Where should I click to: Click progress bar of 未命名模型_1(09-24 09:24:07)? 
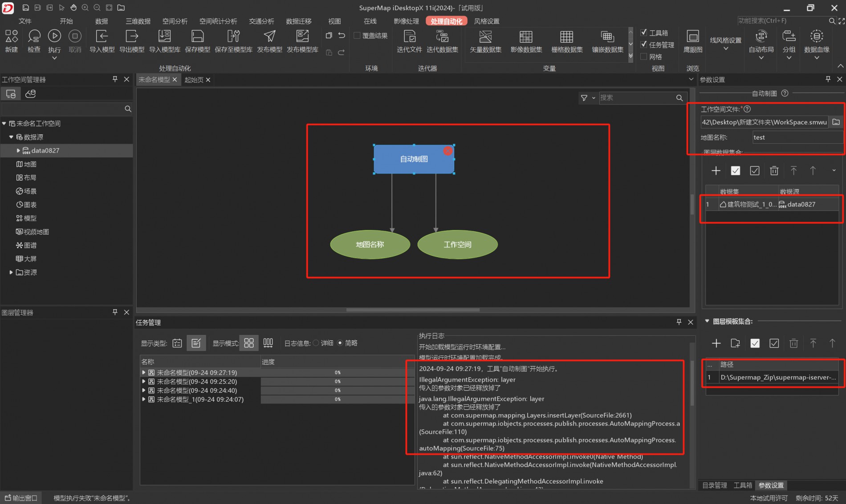[338, 399]
